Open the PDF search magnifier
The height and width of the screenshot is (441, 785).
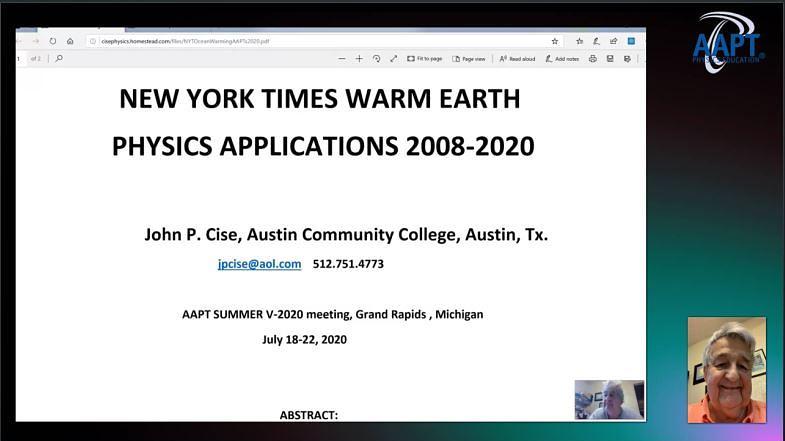click(x=59, y=59)
